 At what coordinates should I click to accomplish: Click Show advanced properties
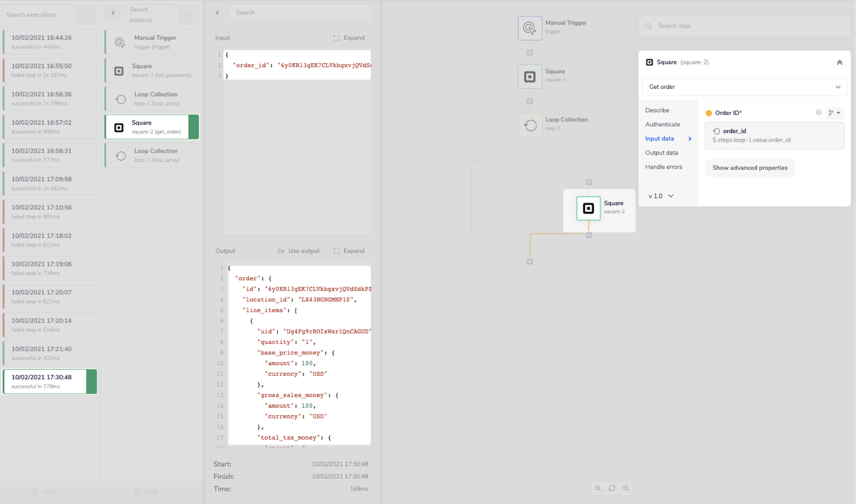point(750,168)
